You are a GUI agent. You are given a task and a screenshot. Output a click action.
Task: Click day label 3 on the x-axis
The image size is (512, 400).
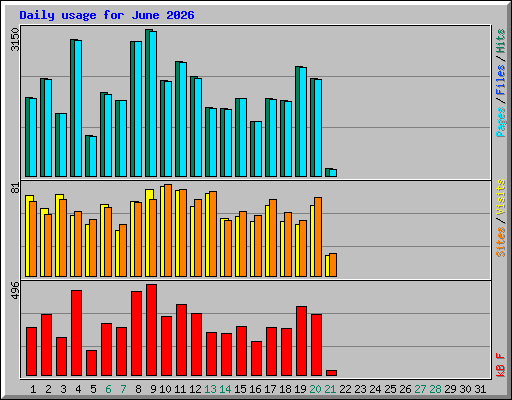tap(63, 389)
